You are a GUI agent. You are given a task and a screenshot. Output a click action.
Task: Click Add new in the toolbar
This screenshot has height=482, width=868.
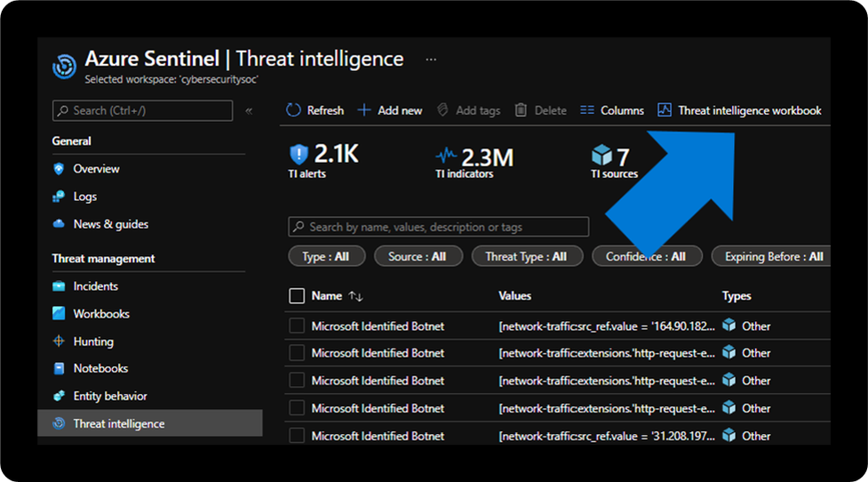400,111
